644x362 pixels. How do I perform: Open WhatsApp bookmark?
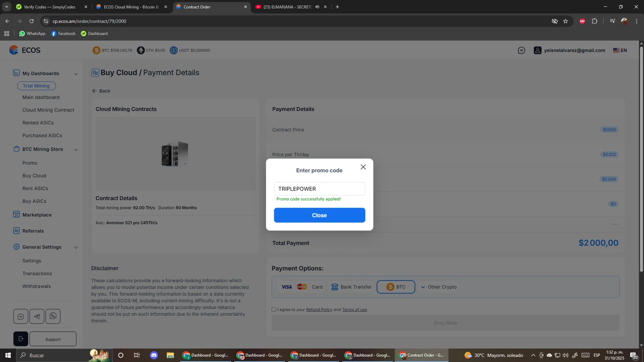32,33
